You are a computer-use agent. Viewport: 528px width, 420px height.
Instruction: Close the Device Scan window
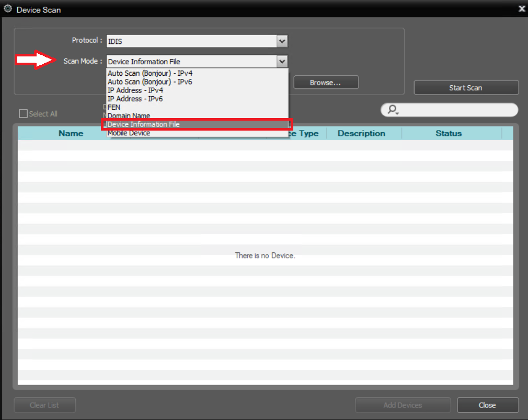click(522, 9)
